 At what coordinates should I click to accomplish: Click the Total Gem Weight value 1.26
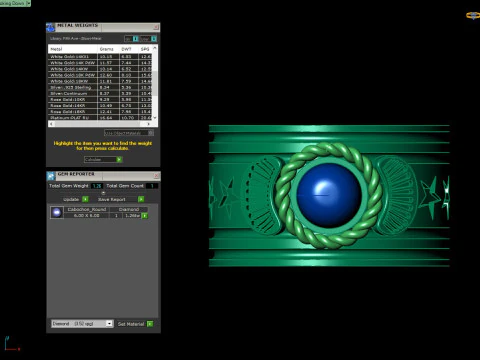97,186
